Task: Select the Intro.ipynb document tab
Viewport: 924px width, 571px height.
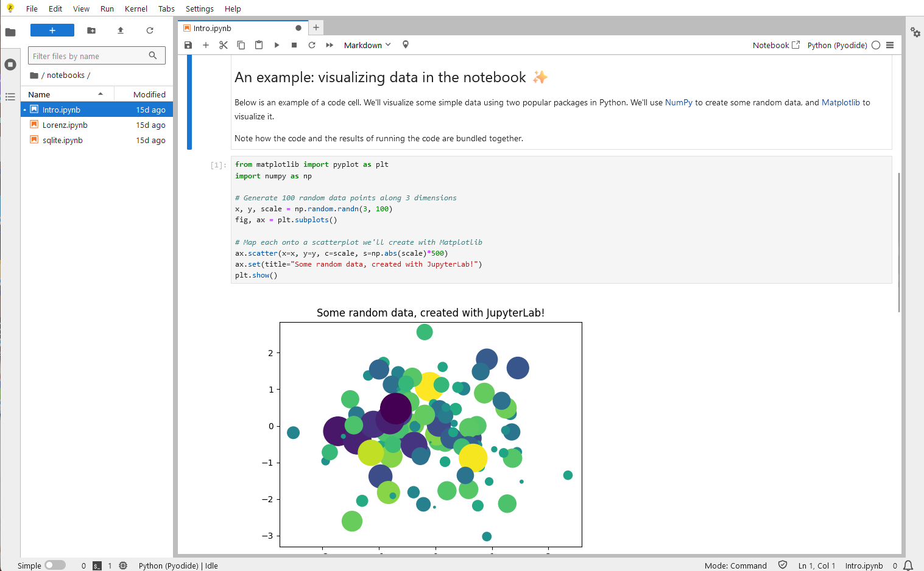Action: tap(213, 27)
